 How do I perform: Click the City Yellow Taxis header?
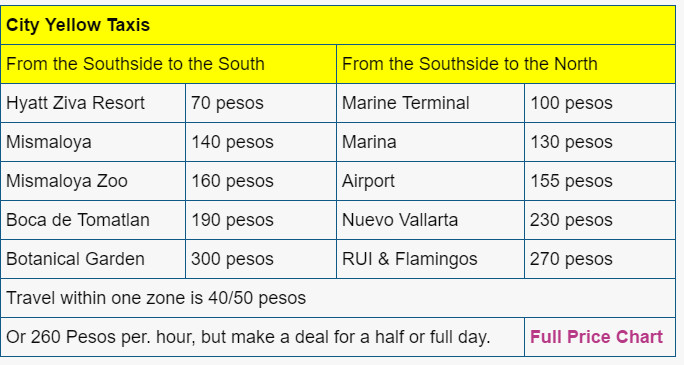(x=338, y=25)
